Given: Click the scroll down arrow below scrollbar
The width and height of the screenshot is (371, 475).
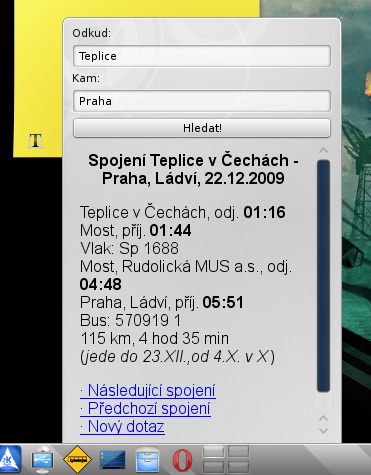Looking at the screenshot, I should pos(323,431).
